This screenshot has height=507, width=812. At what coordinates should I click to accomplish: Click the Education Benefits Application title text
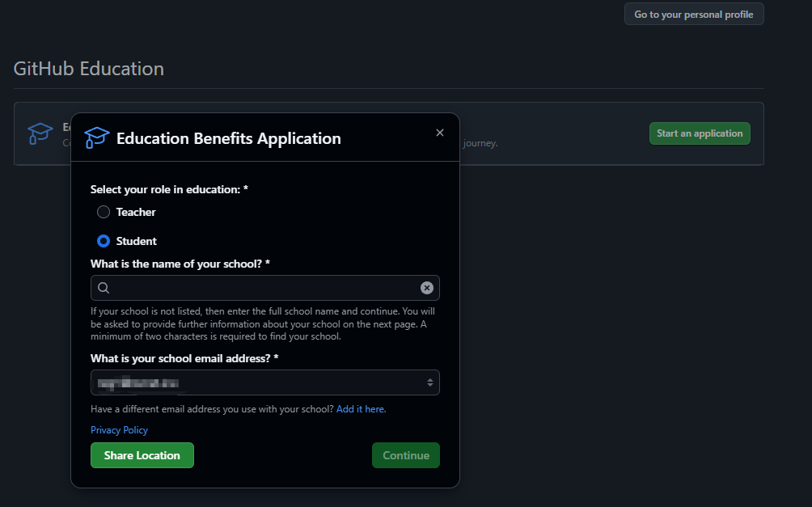[229, 138]
